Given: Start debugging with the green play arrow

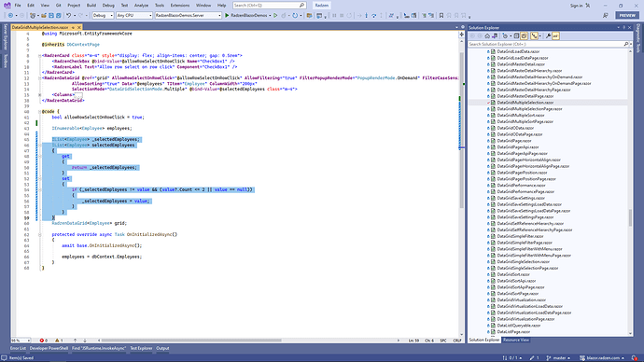Looking at the screenshot, I should coord(227,15).
